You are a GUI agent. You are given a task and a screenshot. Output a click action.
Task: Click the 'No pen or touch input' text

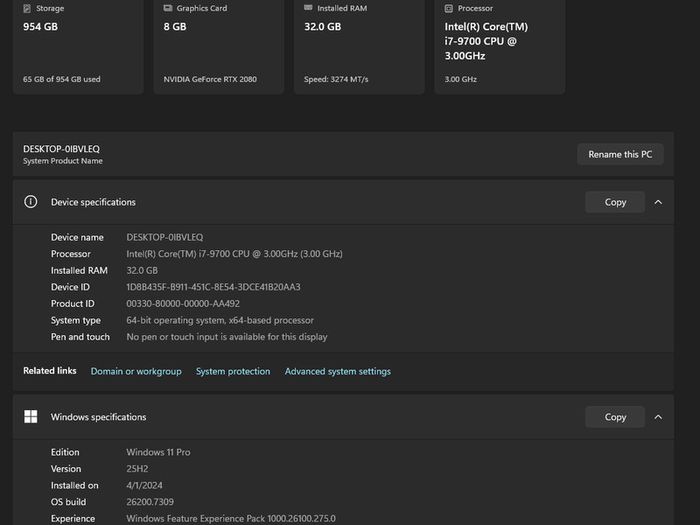coord(227,337)
